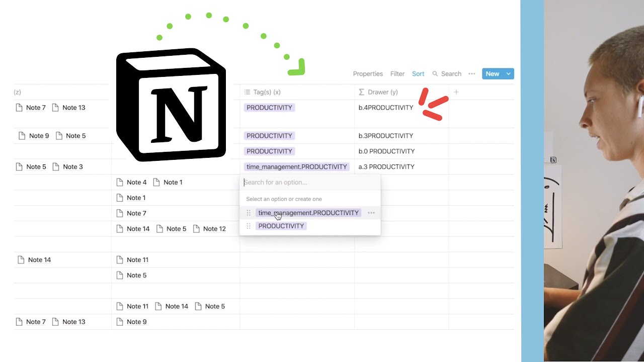Open the Sort settings
644x362 pixels.
418,73
